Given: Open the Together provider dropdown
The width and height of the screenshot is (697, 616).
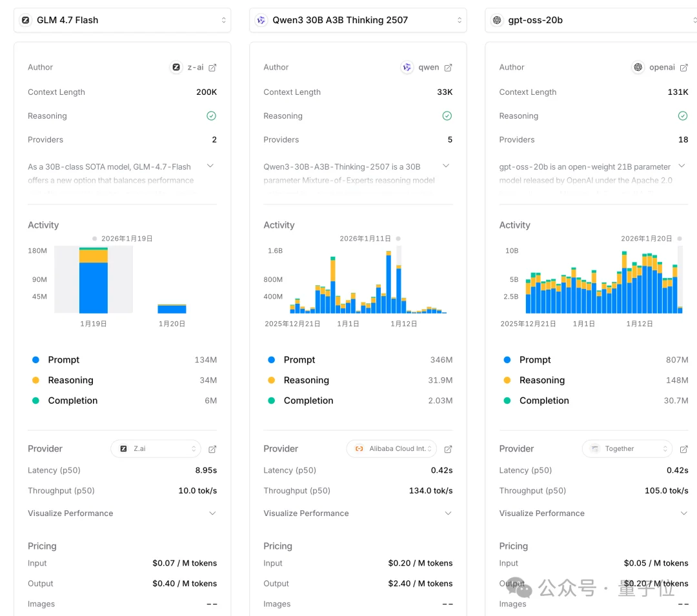Looking at the screenshot, I should (x=627, y=449).
